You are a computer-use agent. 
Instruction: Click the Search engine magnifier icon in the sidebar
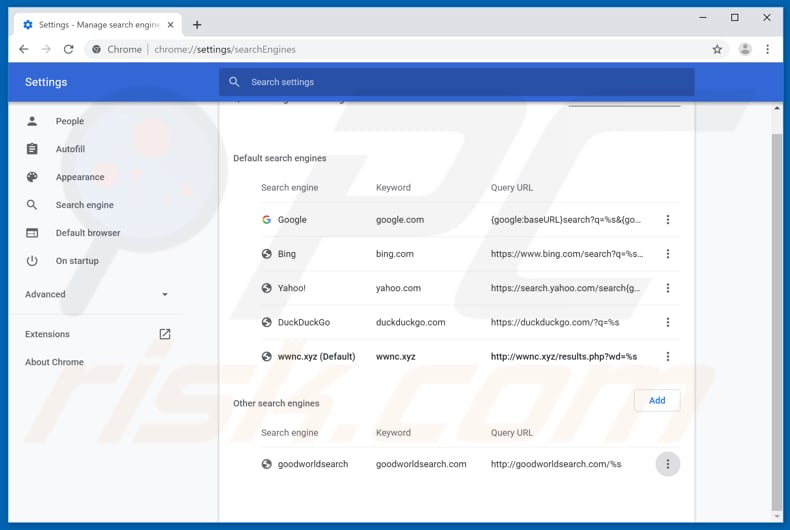pyautogui.click(x=32, y=205)
